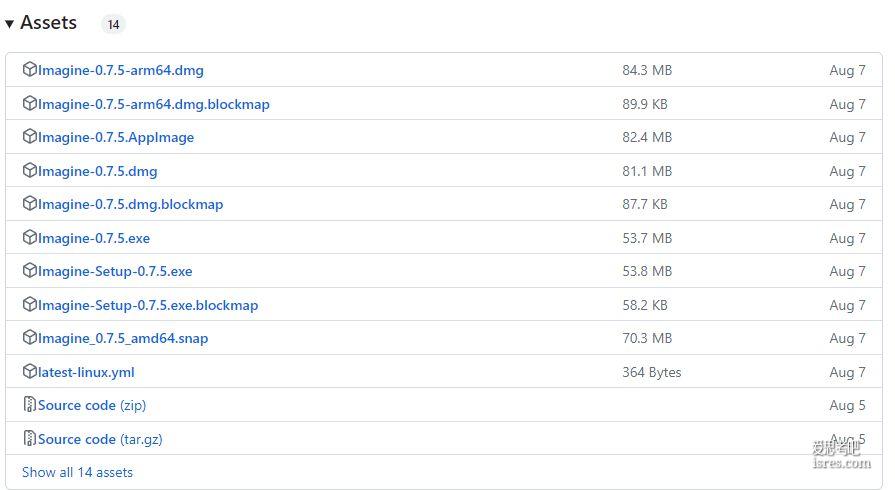Click the 70.3 MB size text

click(647, 338)
